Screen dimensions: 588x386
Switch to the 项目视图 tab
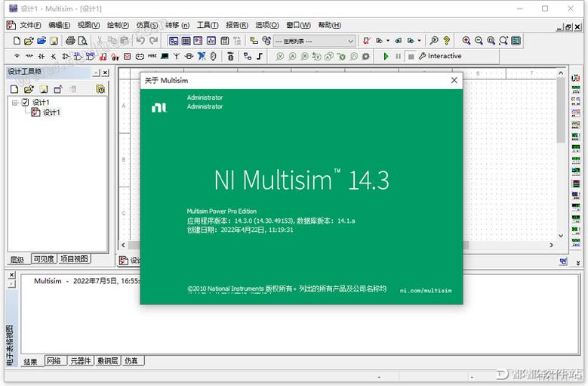(74, 259)
